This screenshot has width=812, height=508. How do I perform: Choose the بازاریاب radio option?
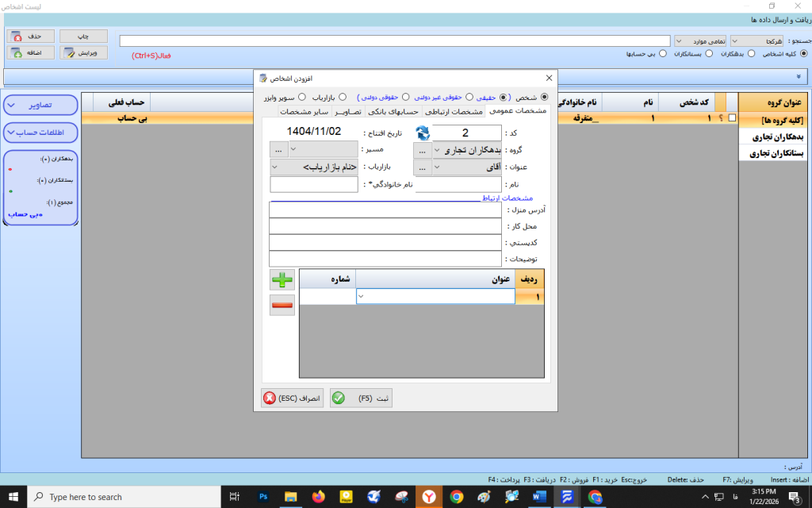[343, 97]
